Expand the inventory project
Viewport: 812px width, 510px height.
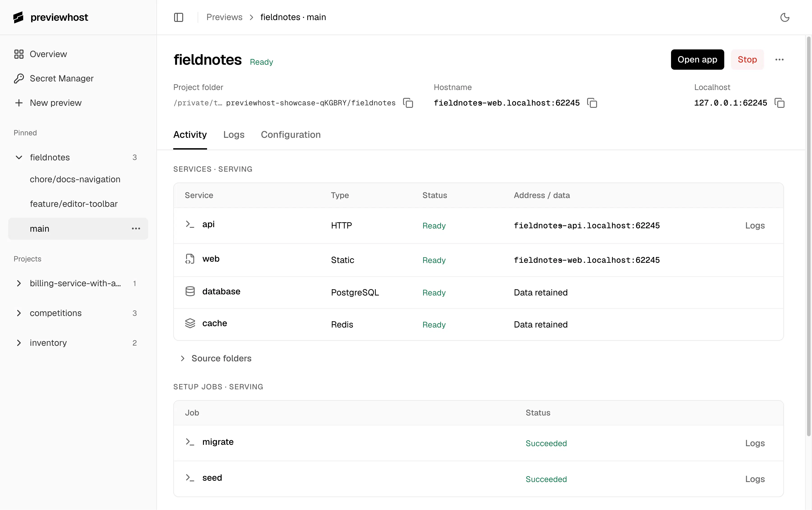19,343
